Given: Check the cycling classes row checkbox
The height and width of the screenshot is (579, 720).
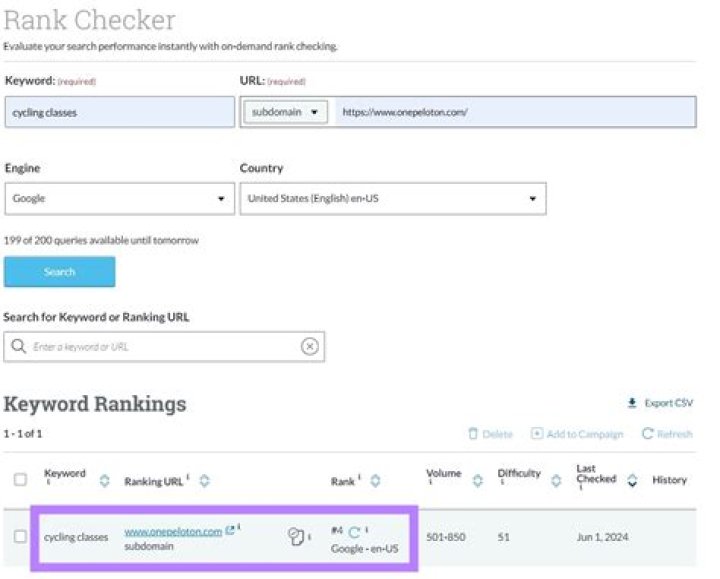Looking at the screenshot, I should click(21, 537).
